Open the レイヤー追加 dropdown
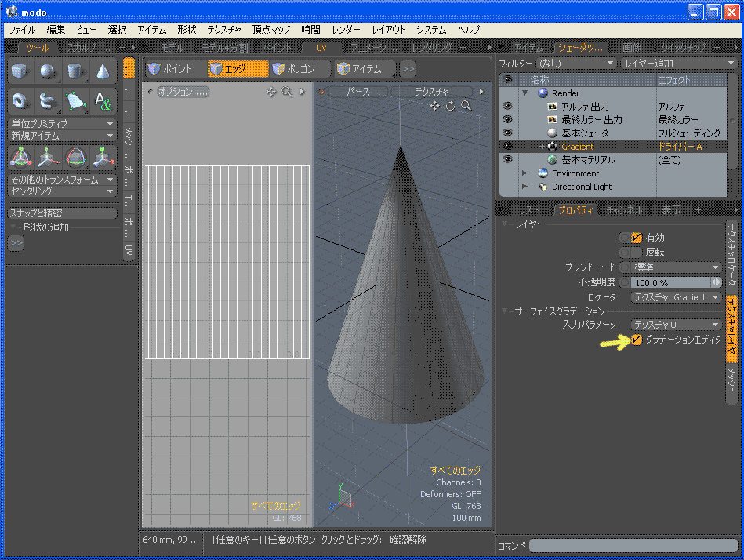 (678, 63)
